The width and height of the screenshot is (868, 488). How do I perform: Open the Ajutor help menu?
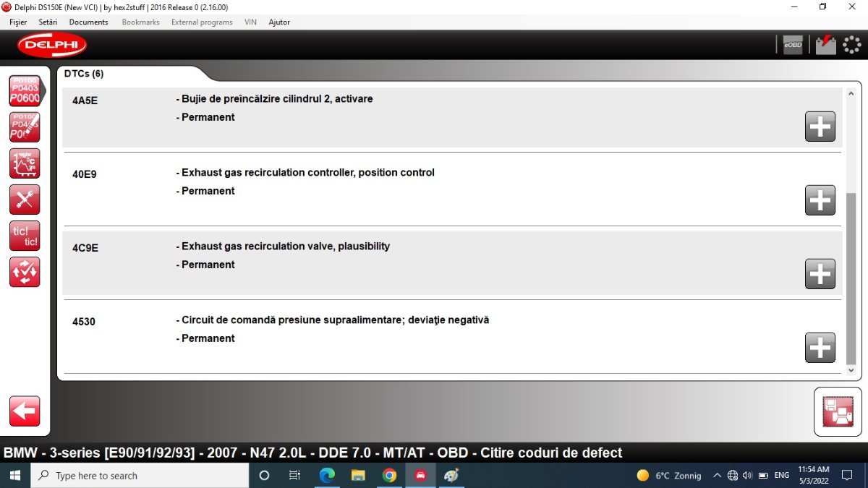279,22
